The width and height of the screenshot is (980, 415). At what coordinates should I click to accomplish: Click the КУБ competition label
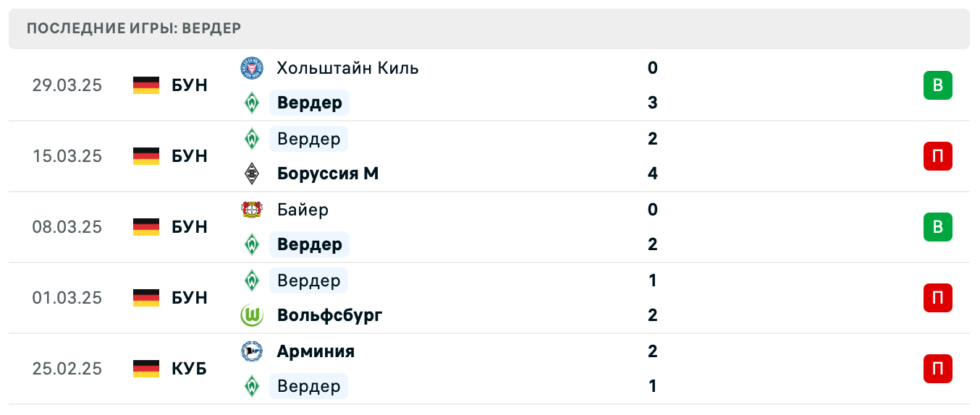[x=190, y=369]
